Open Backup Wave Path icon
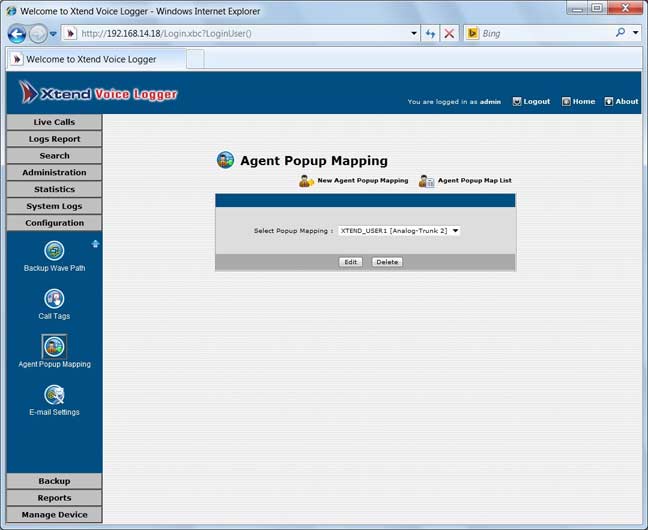 [54, 250]
